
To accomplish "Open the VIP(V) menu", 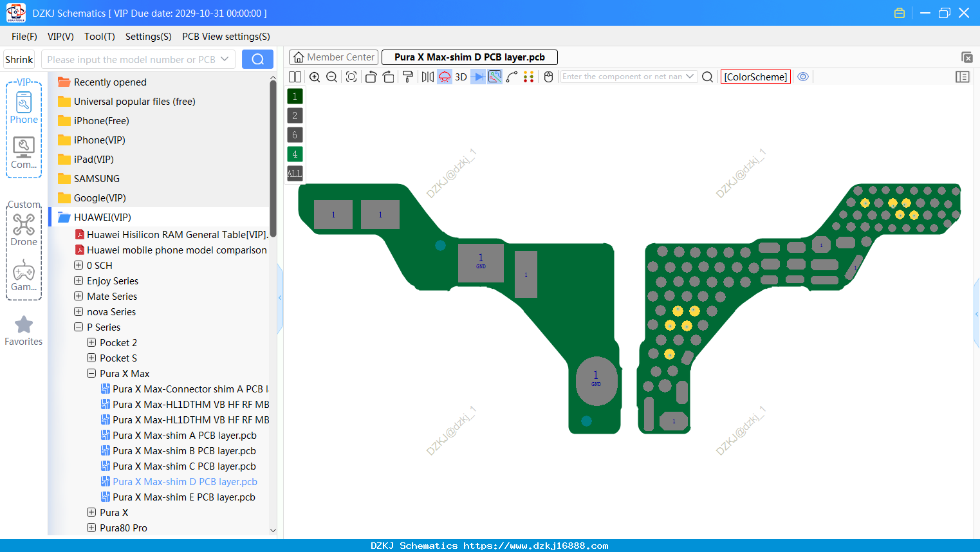I will coord(60,37).
